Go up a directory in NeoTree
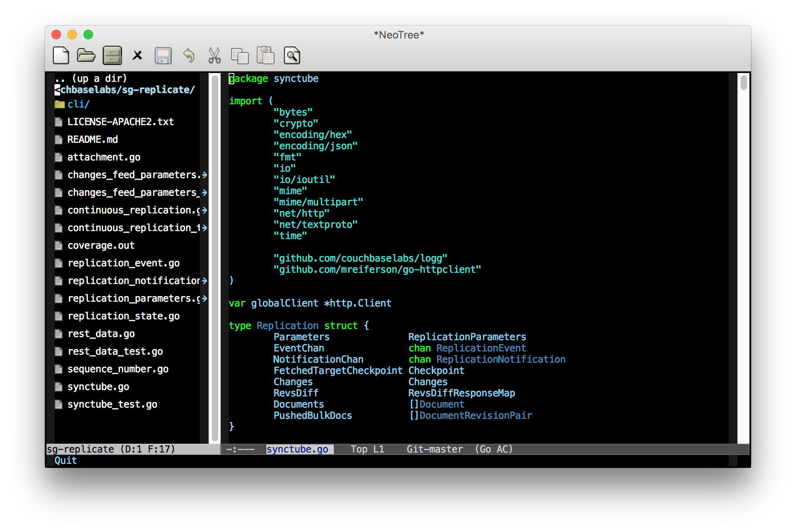This screenshot has height=532, width=796. [91, 78]
